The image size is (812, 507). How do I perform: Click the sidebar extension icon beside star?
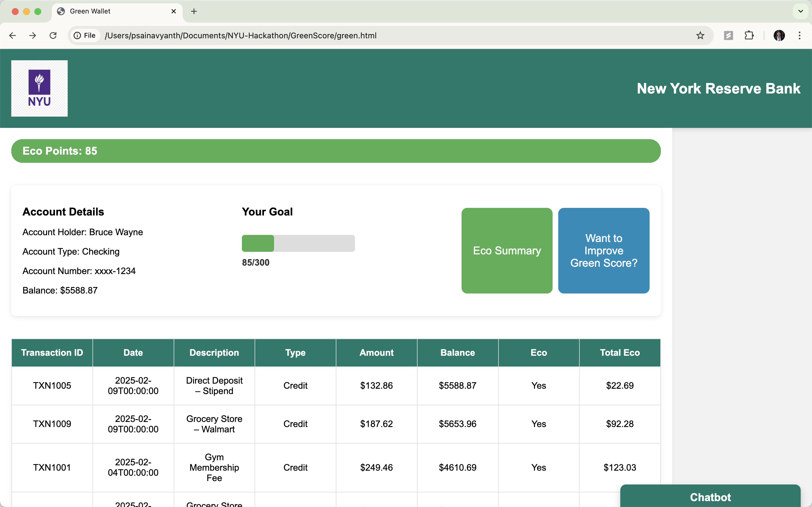(728, 35)
